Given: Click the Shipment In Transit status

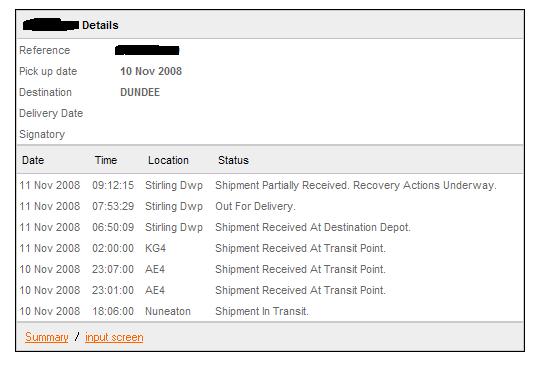Looking at the screenshot, I should point(262,311).
